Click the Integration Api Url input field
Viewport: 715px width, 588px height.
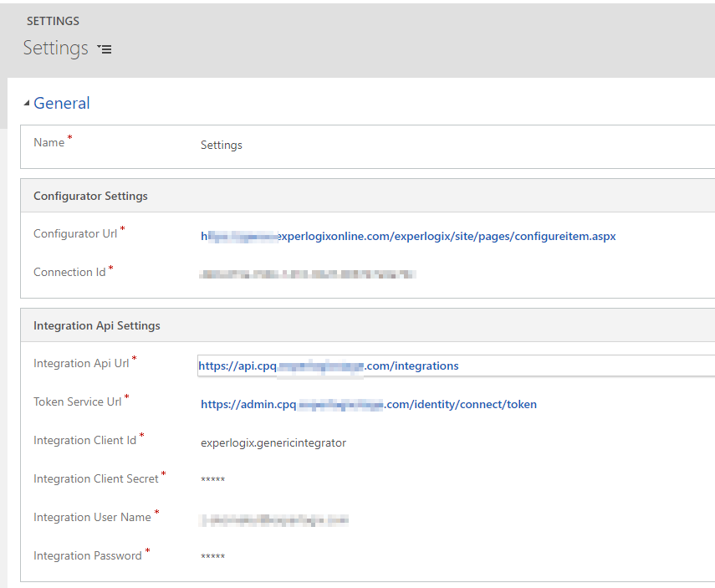point(456,366)
